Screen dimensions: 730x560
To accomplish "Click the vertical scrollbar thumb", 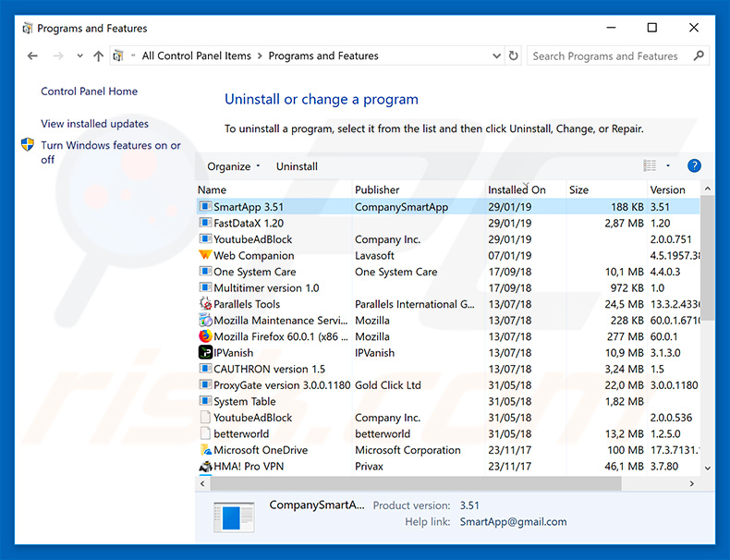I will (x=708, y=259).
